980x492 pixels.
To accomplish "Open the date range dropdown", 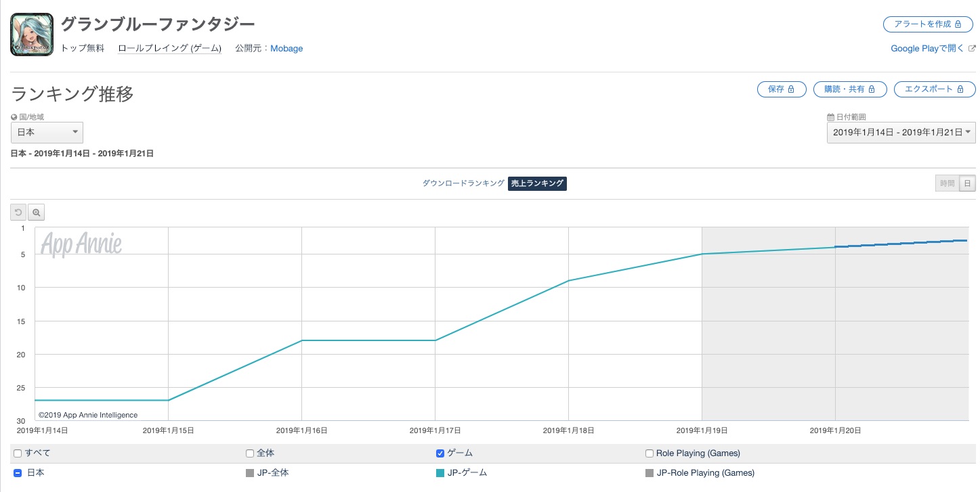I will 901,133.
